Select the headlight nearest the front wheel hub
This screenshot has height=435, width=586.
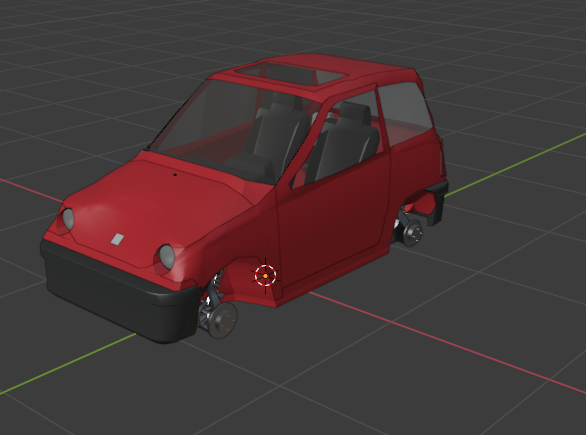(x=167, y=256)
